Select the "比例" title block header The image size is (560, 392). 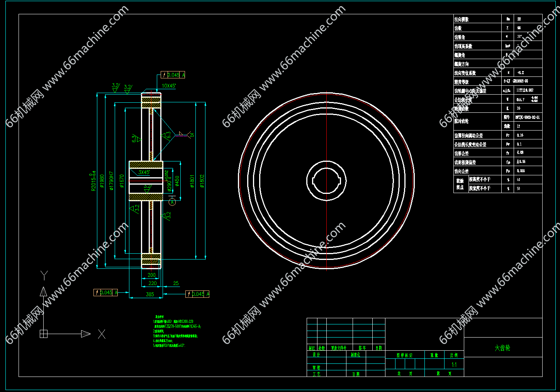click(x=454, y=355)
